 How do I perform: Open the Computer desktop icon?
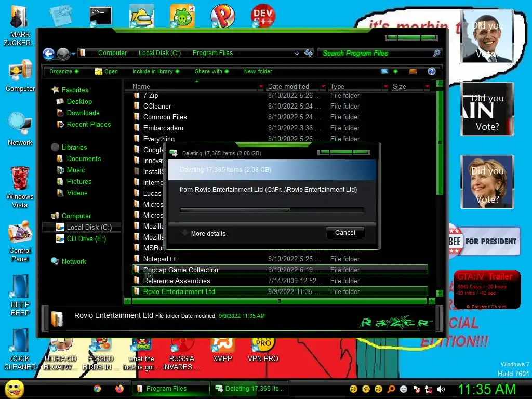click(x=20, y=75)
